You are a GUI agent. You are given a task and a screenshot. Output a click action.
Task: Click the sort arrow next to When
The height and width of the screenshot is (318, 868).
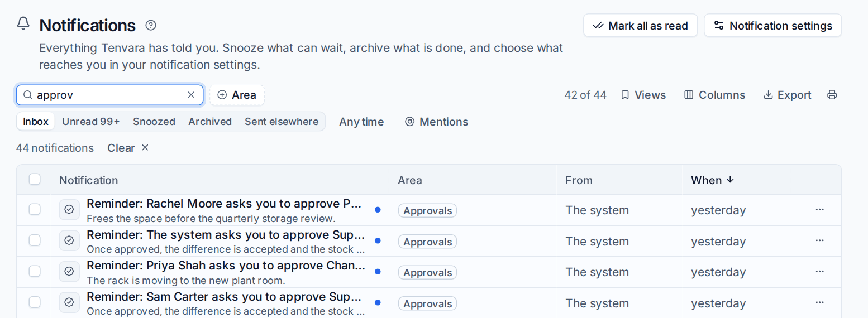[730, 180]
